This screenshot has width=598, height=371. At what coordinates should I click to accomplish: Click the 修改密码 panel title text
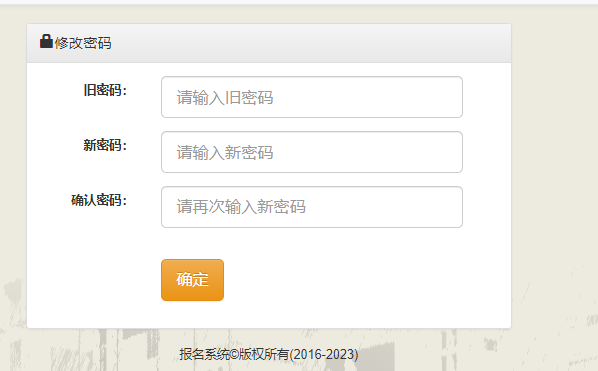(x=83, y=43)
